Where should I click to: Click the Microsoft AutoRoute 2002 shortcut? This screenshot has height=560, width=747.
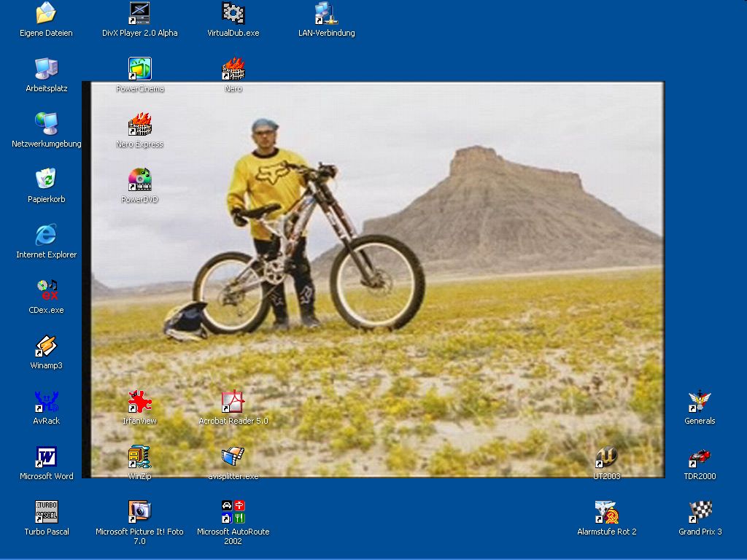(x=233, y=512)
